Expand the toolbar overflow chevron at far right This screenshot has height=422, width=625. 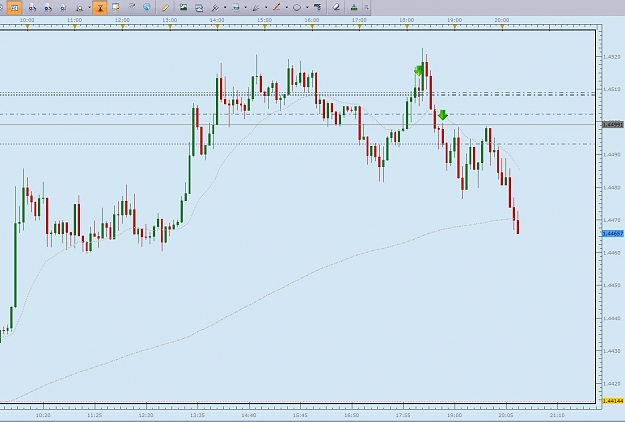coord(366,8)
